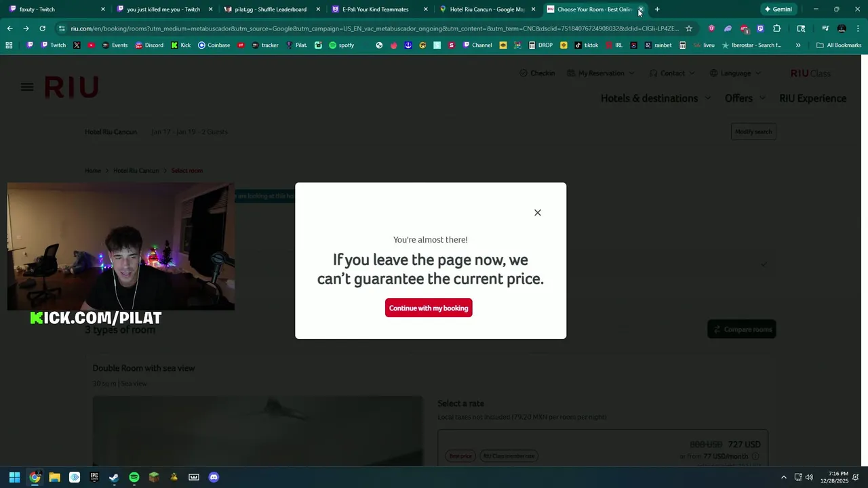This screenshot has width=868, height=488.
Task: Open the E-Pal: Your Kind Teammates tab
Action: tap(380, 9)
